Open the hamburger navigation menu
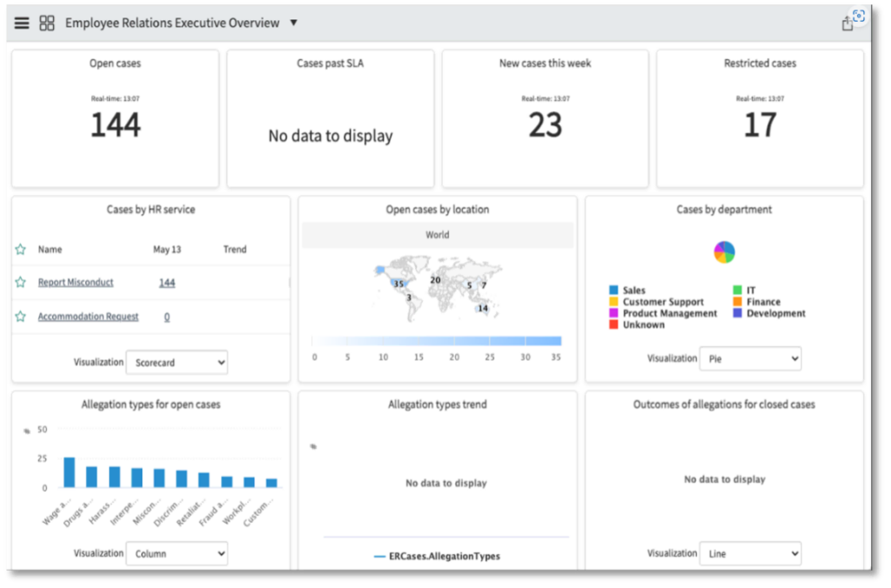The height and width of the screenshot is (588, 891). 22,23
